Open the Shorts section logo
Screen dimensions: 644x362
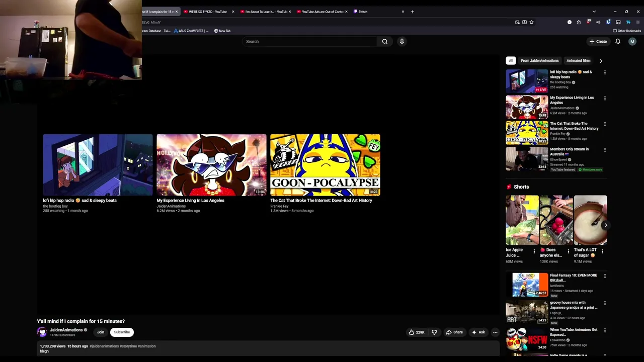click(509, 187)
